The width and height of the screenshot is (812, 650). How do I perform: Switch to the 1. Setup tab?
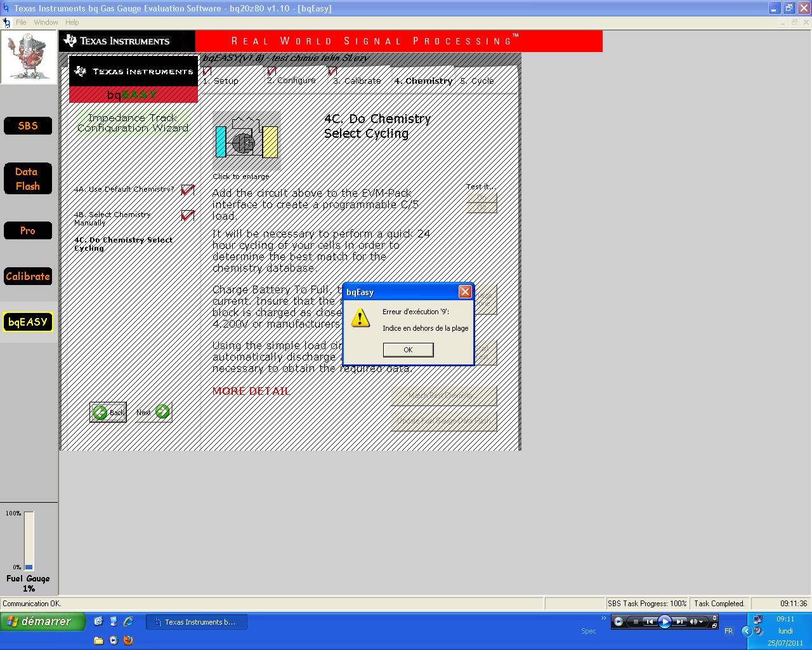(x=221, y=81)
